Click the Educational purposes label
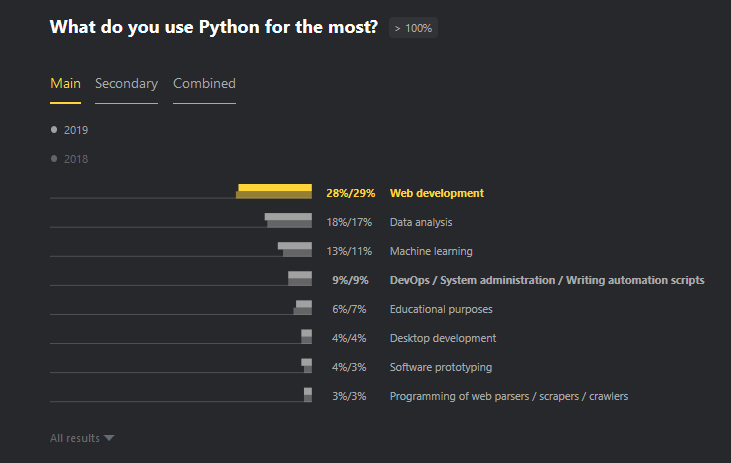Image resolution: width=731 pixels, height=463 pixels. point(440,310)
